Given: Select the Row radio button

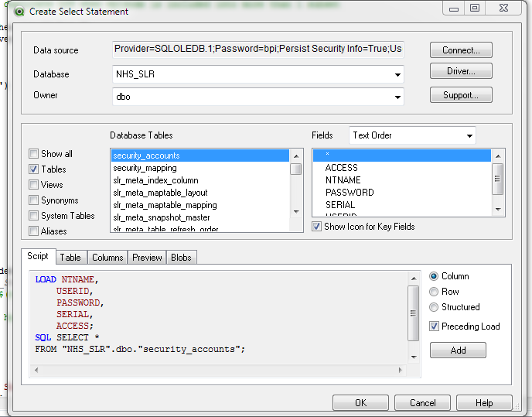Looking at the screenshot, I should point(434,292).
